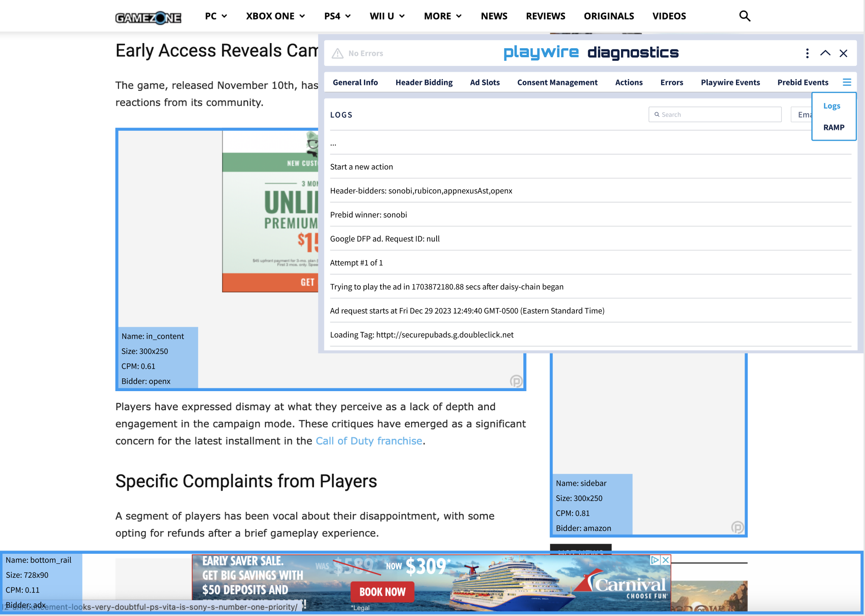Go to the REVIEWS section
This screenshot has height=616, width=865.
click(546, 16)
